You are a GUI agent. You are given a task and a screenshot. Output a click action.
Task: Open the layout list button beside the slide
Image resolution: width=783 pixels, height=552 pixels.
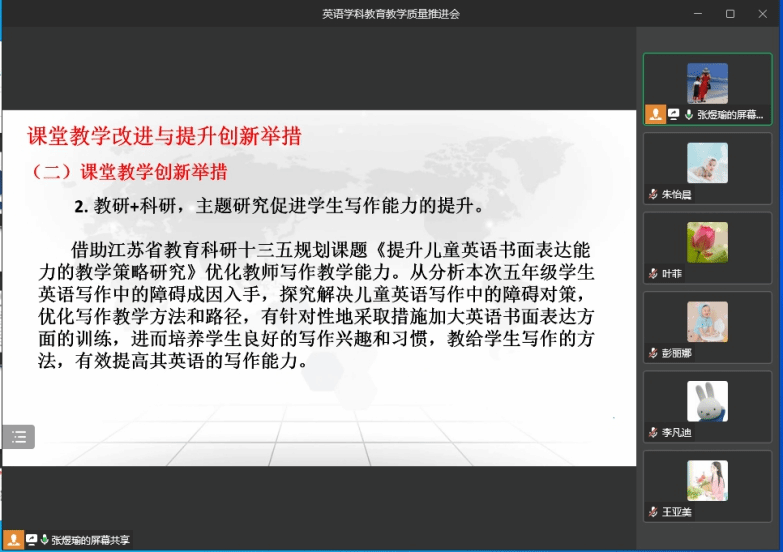18,437
